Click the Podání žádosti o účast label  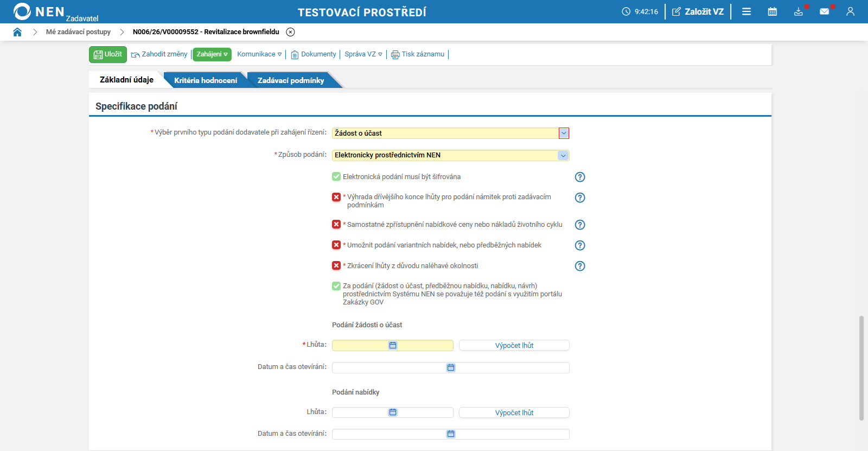pos(367,325)
